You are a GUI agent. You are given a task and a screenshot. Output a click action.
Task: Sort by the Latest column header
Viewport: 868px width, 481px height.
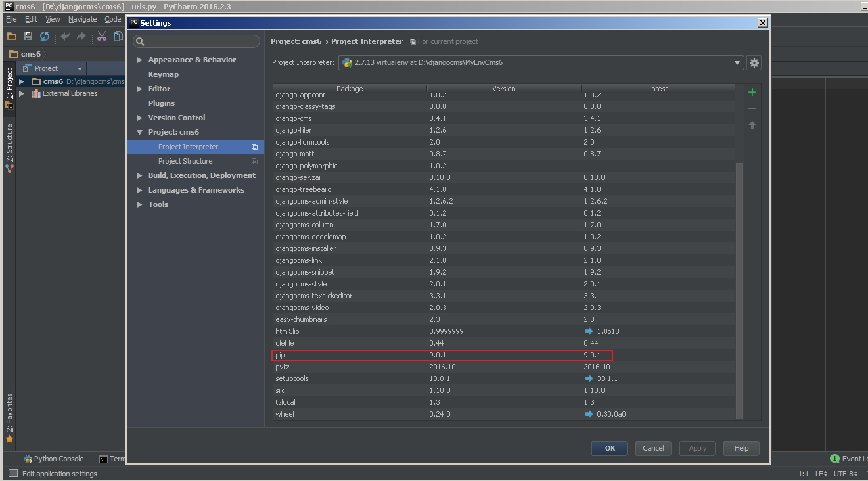click(x=658, y=89)
